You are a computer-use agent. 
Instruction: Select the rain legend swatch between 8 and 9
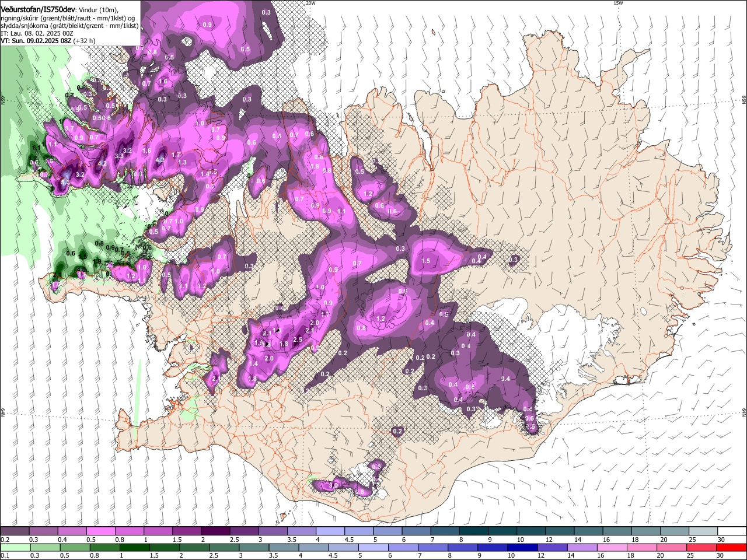(463, 548)
